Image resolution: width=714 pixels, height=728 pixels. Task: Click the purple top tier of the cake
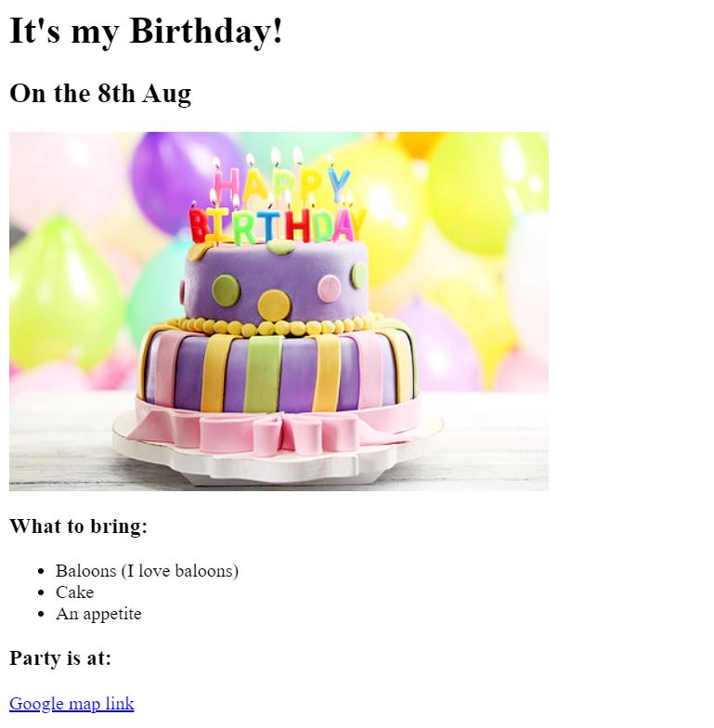pos(276,280)
